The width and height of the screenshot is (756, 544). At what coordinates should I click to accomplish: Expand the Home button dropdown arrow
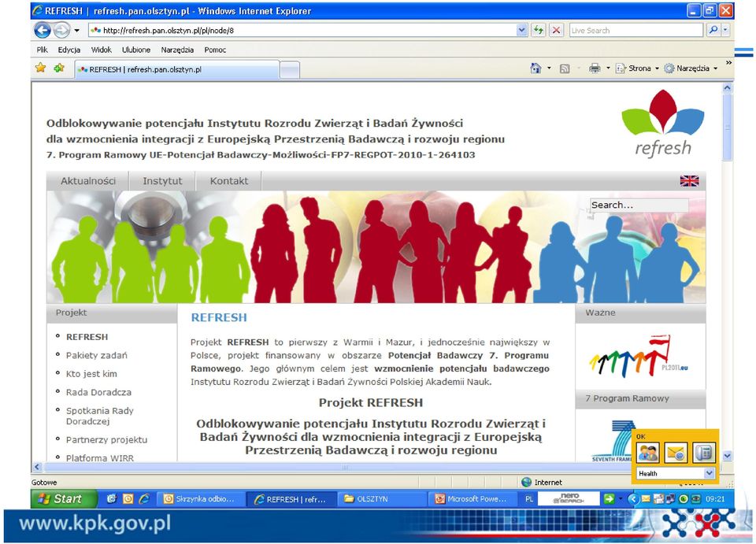pos(549,68)
